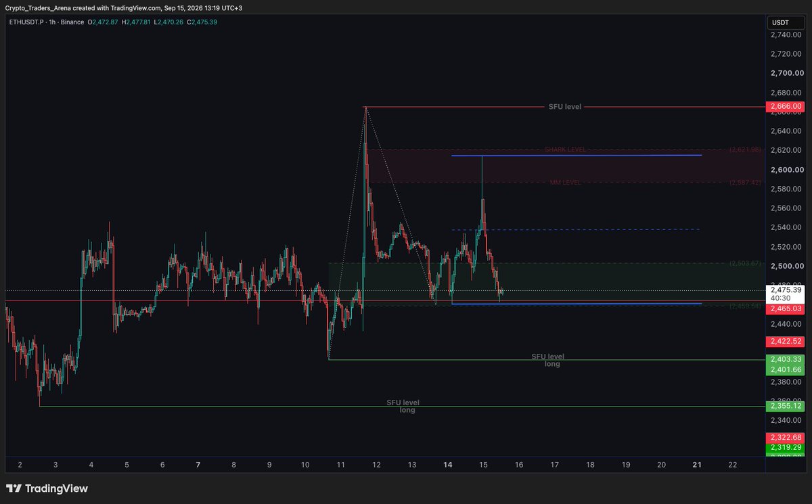
Task: Click the 2,560.00 price axis tick
Action: tap(786, 208)
